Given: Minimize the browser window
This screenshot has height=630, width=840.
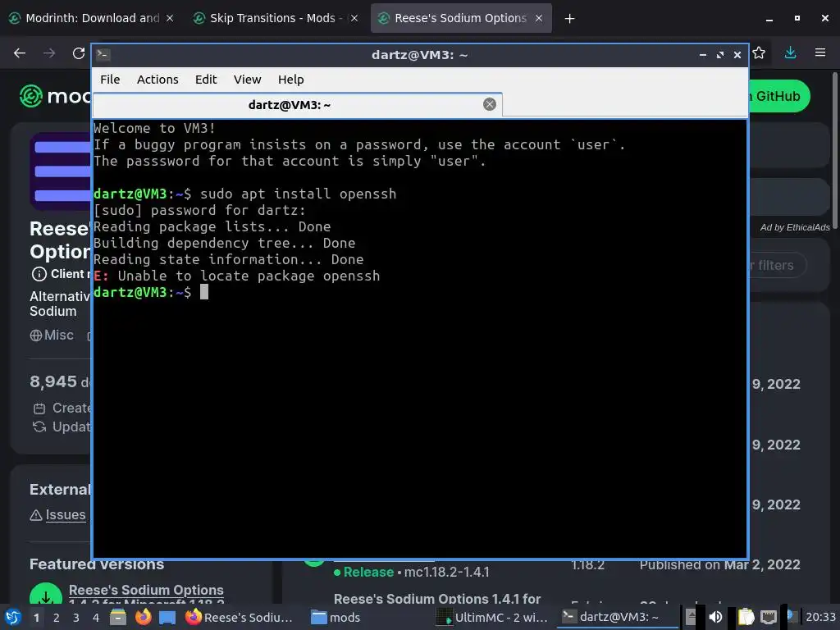Looking at the screenshot, I should point(769,19).
